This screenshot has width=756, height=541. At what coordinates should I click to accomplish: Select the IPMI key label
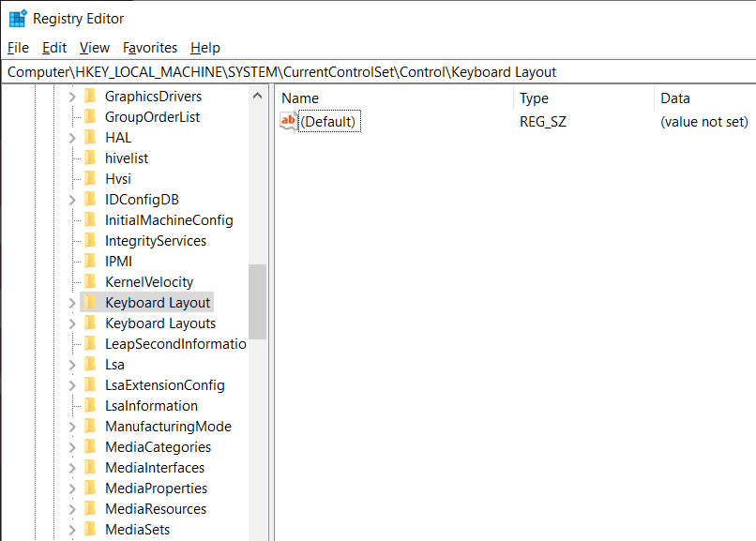[118, 261]
